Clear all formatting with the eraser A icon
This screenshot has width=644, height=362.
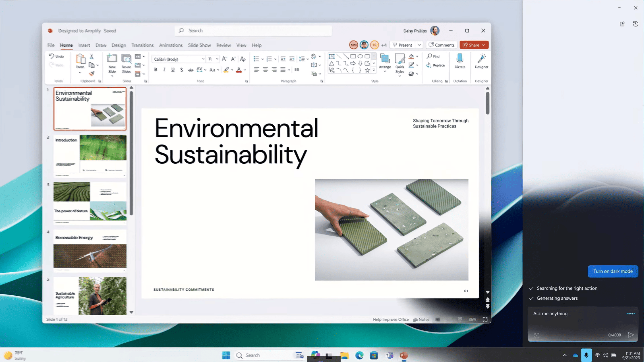pyautogui.click(x=243, y=59)
